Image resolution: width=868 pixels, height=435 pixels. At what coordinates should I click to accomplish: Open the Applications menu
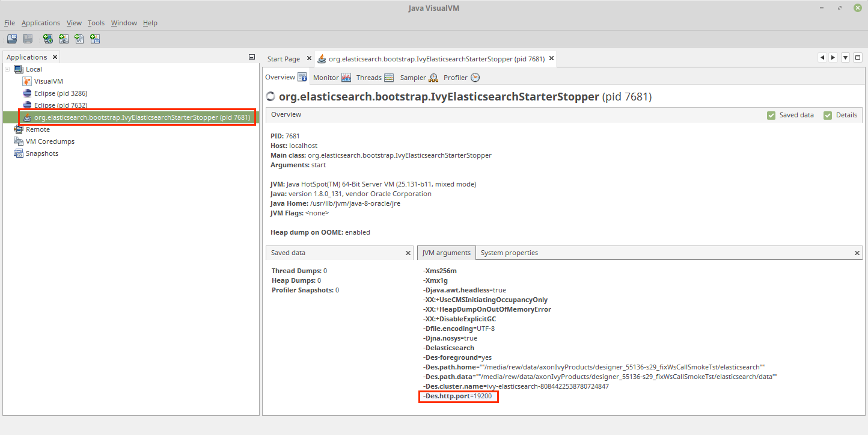coord(41,23)
